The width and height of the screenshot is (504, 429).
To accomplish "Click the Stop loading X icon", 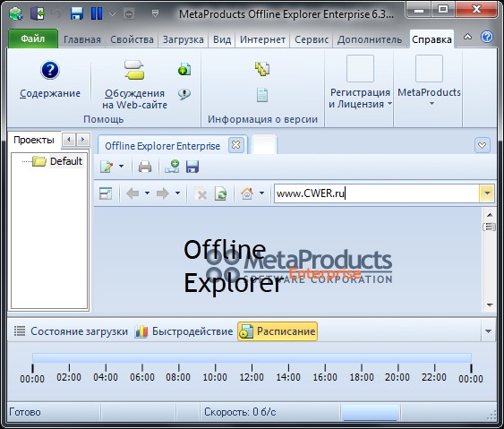I will (x=201, y=193).
